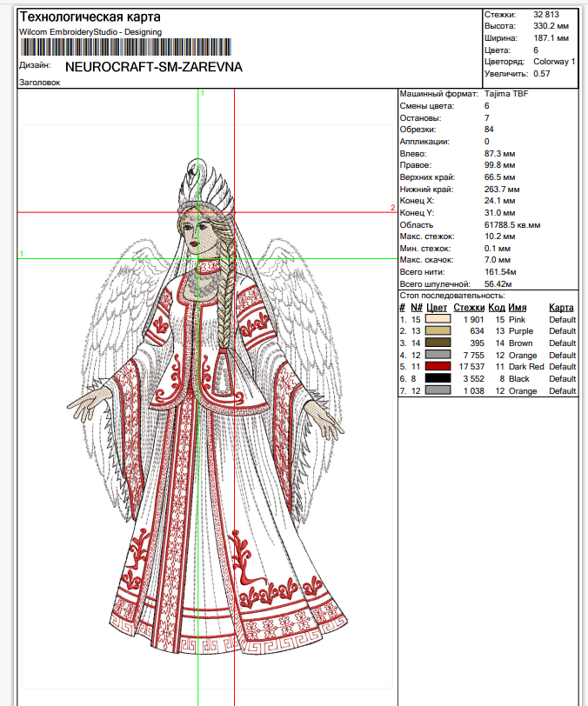Select the Black thread color swatch
Screen dimensions: 588x706
tap(438, 379)
